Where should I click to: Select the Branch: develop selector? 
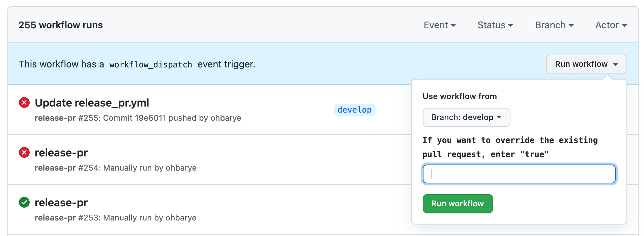467,117
